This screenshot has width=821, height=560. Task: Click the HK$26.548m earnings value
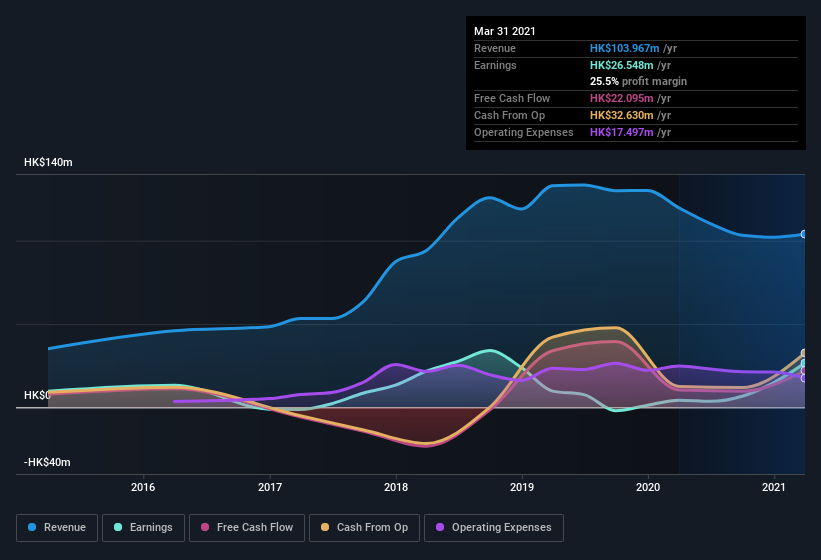click(622, 65)
